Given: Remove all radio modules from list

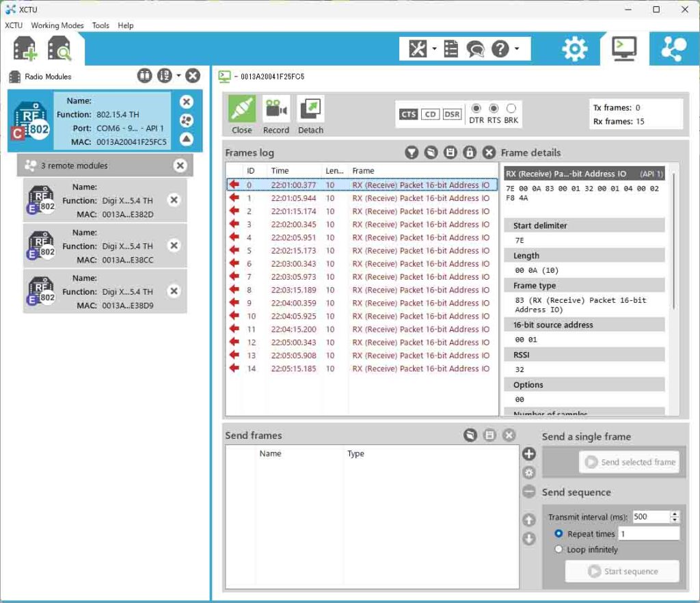Looking at the screenshot, I should click(193, 76).
